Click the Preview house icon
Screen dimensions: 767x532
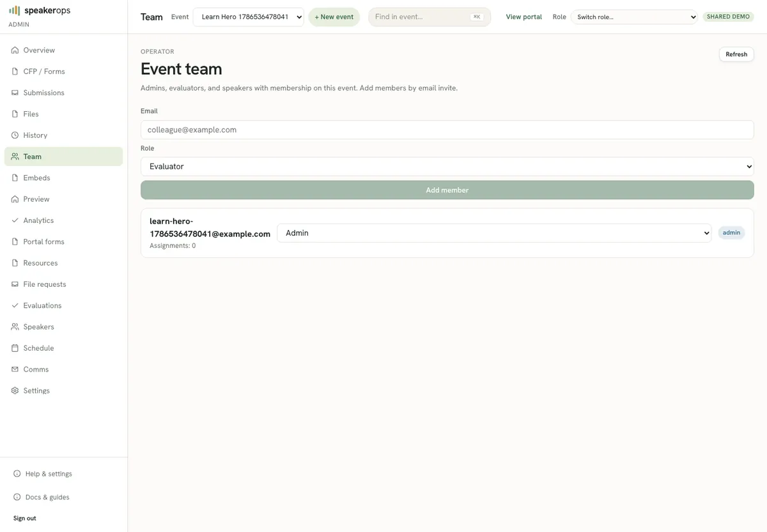(x=15, y=199)
